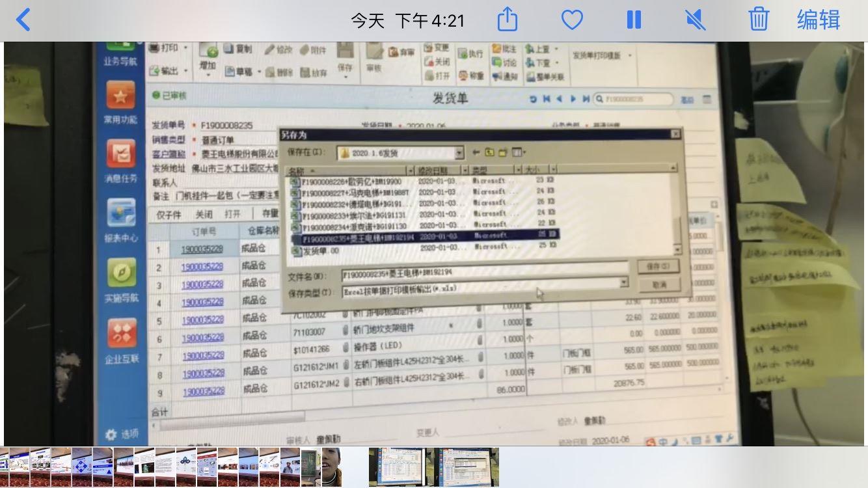Open 选项 gear at sidebar bottom

pyautogui.click(x=122, y=434)
